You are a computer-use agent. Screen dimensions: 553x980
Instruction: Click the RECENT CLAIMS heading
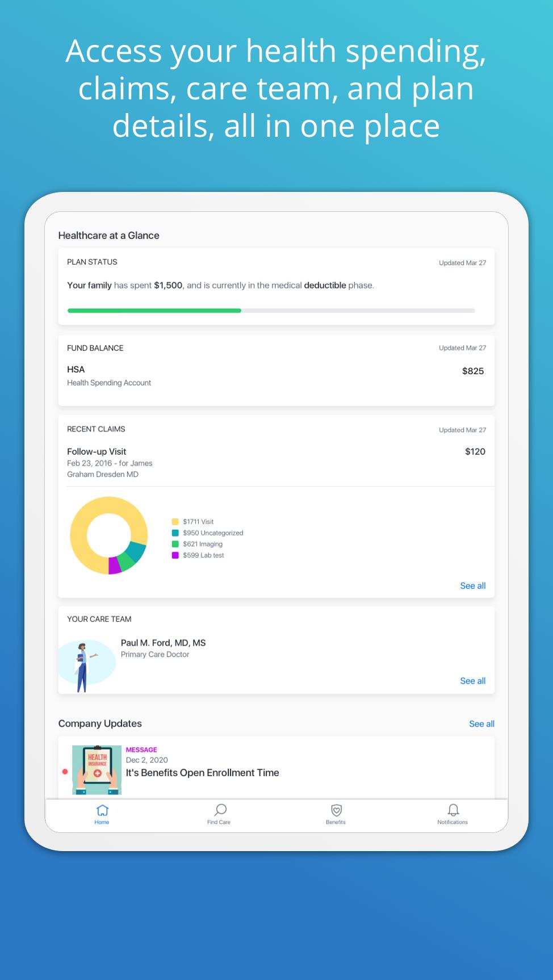pyautogui.click(x=96, y=429)
